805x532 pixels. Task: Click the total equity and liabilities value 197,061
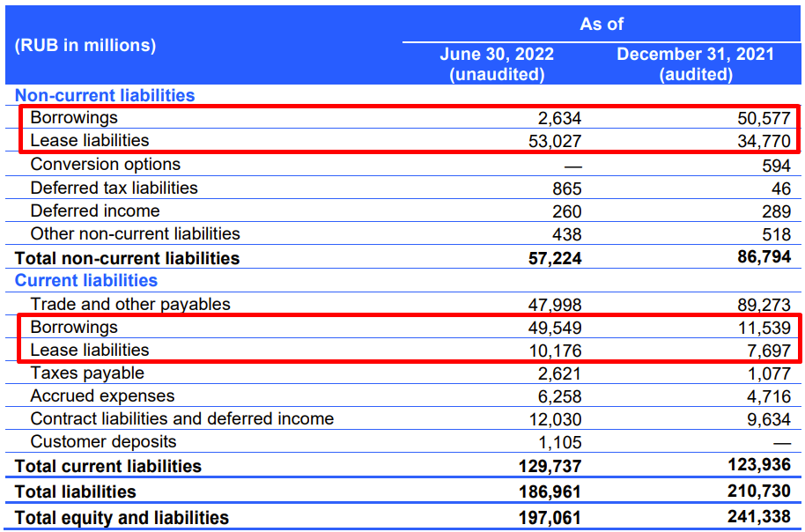point(550,518)
